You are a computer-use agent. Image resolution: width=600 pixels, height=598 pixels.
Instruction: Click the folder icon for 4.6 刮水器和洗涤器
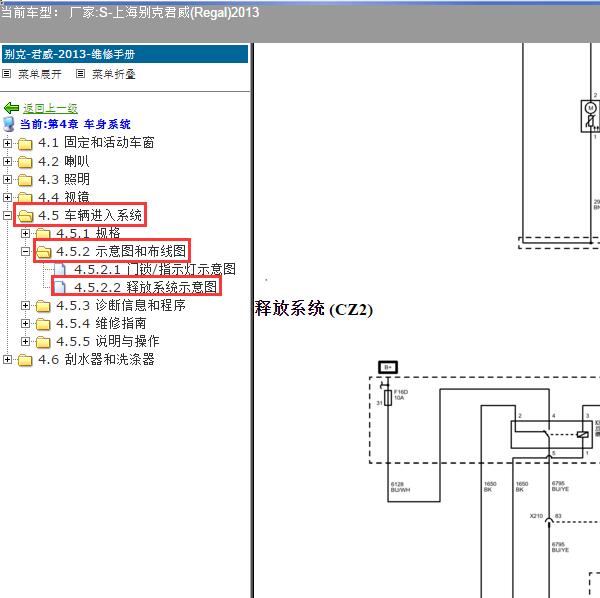pos(25,360)
